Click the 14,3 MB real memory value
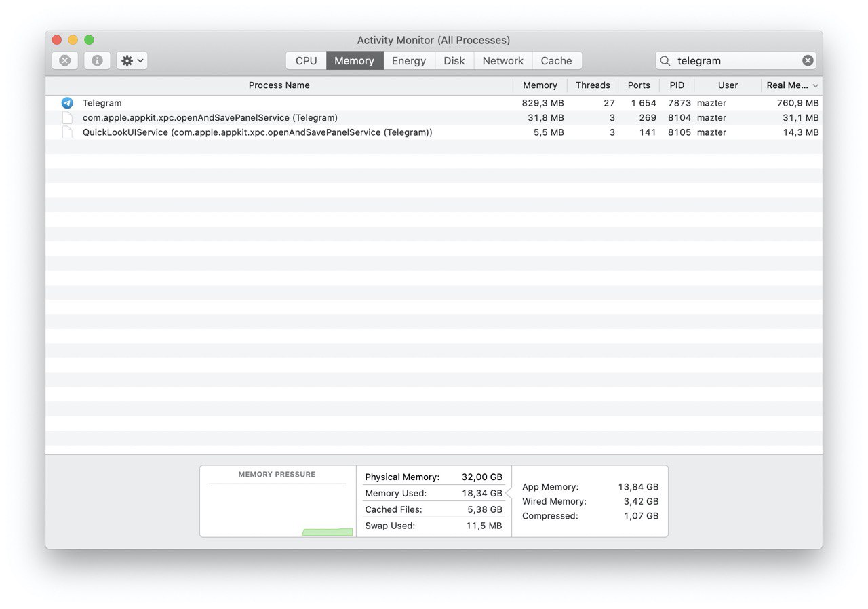The width and height of the screenshot is (868, 609). coord(801,132)
